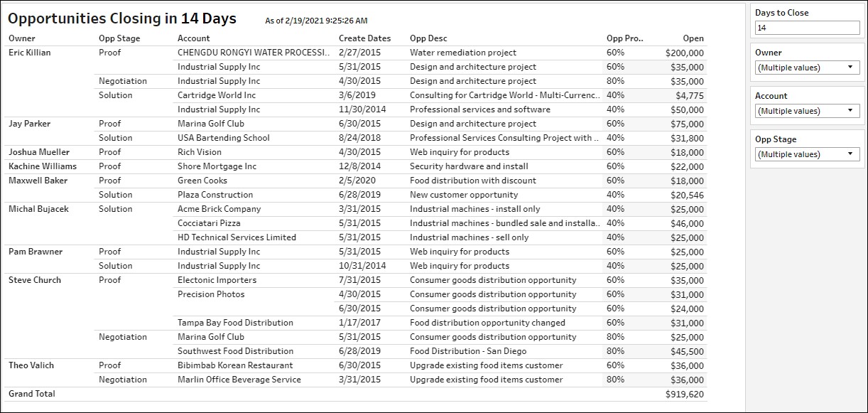Click the Water remediation project description
The height and width of the screenshot is (413, 868).
click(463, 53)
